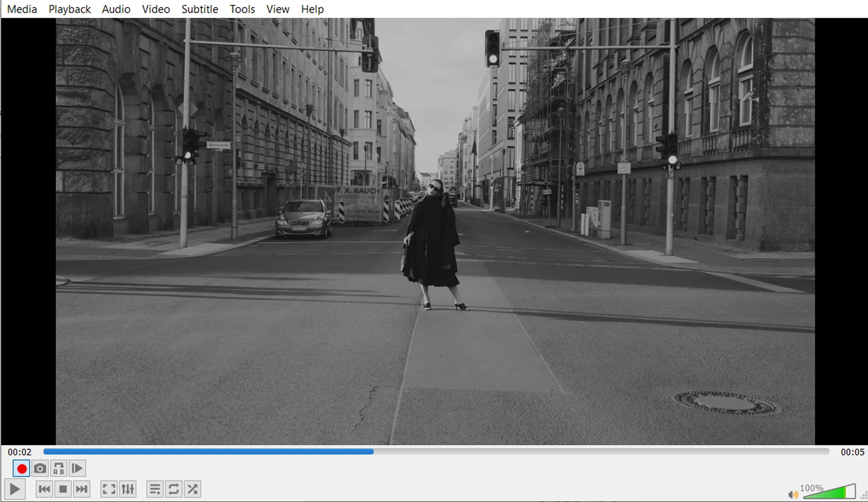Open the playlist view
The image size is (868, 502).
(155, 489)
